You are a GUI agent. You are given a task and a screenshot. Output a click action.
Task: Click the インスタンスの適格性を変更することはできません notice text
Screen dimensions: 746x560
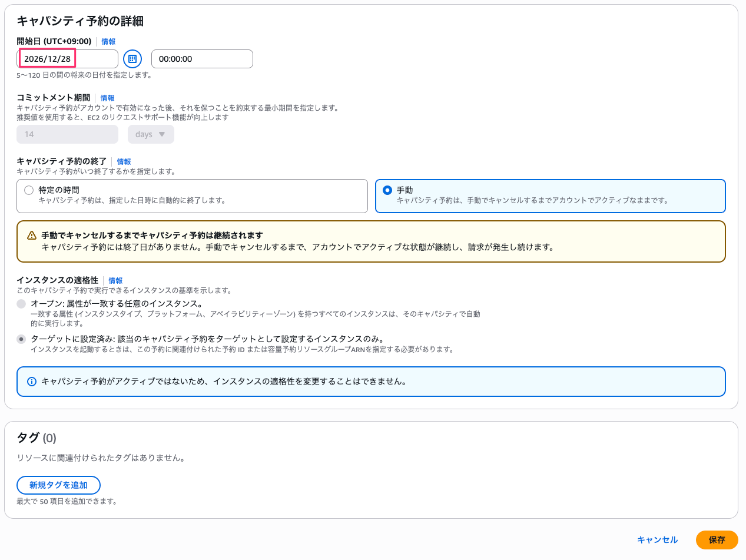(x=224, y=382)
